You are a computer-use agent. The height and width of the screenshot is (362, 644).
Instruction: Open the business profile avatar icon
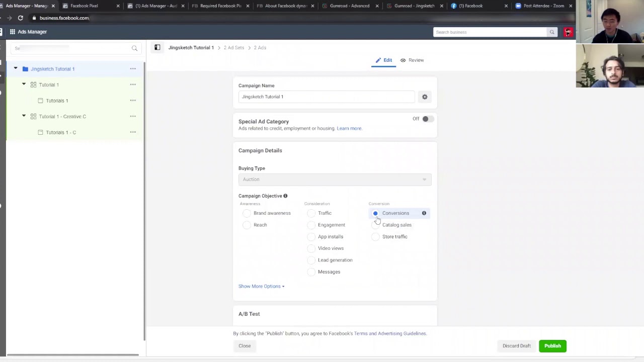coord(568,32)
